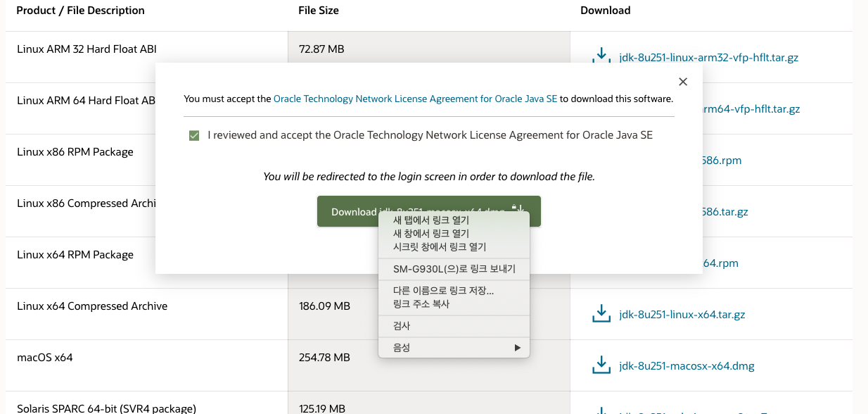868x414 pixels.
Task: Click the green Download jdk-8u251-macosx-x64.dmg button
Action: (429, 211)
